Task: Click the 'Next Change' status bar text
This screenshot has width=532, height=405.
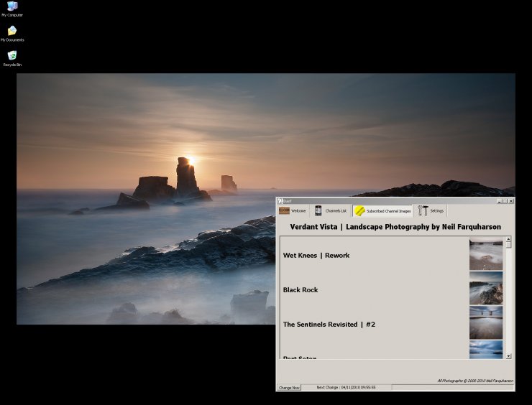Action: tap(346, 387)
